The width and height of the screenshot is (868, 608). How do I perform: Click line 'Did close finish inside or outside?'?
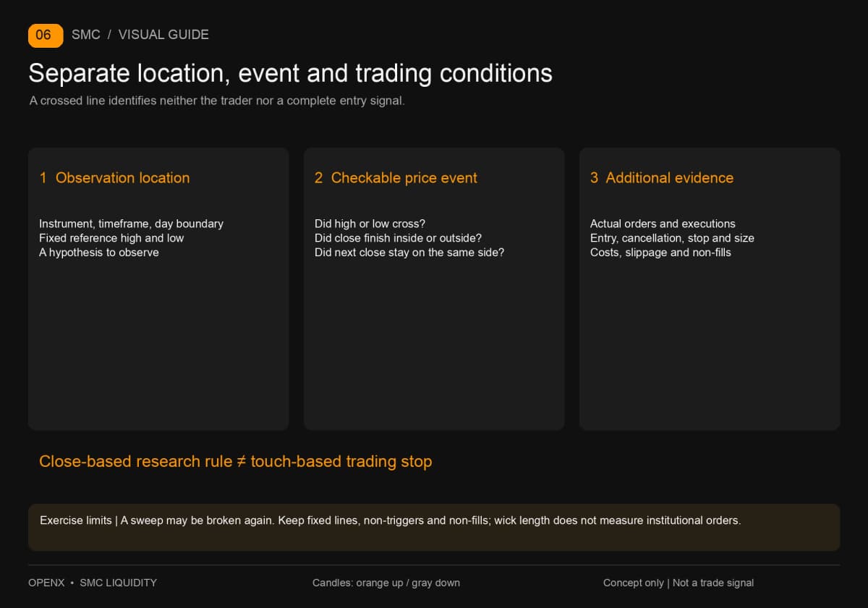tap(398, 238)
